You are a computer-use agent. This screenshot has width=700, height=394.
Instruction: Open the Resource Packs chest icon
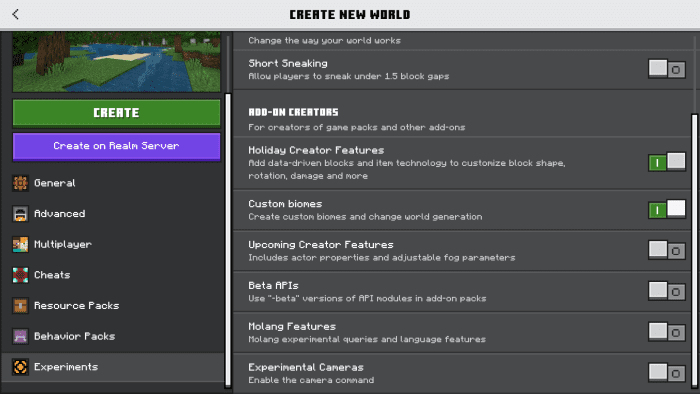point(20,306)
